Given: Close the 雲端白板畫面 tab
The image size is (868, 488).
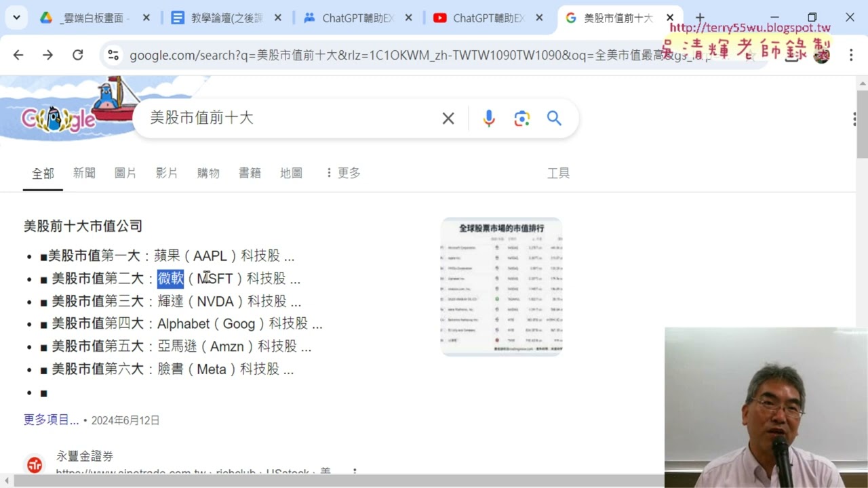Looking at the screenshot, I should point(146,18).
